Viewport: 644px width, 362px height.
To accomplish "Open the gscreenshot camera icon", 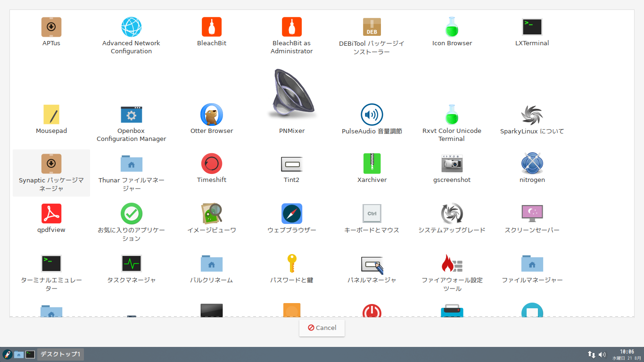I will click(x=452, y=164).
